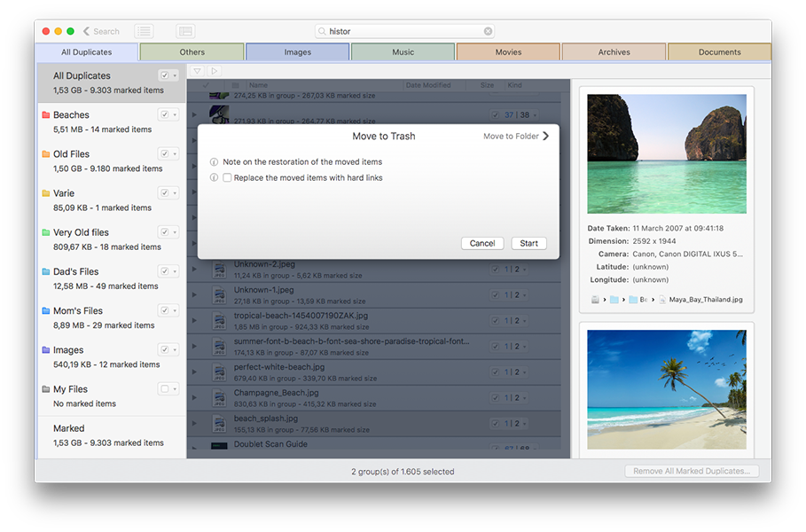Click the JPEG icon of Unknown-2.jpeg
Viewport: 806px width, 532px height.
tap(220, 270)
